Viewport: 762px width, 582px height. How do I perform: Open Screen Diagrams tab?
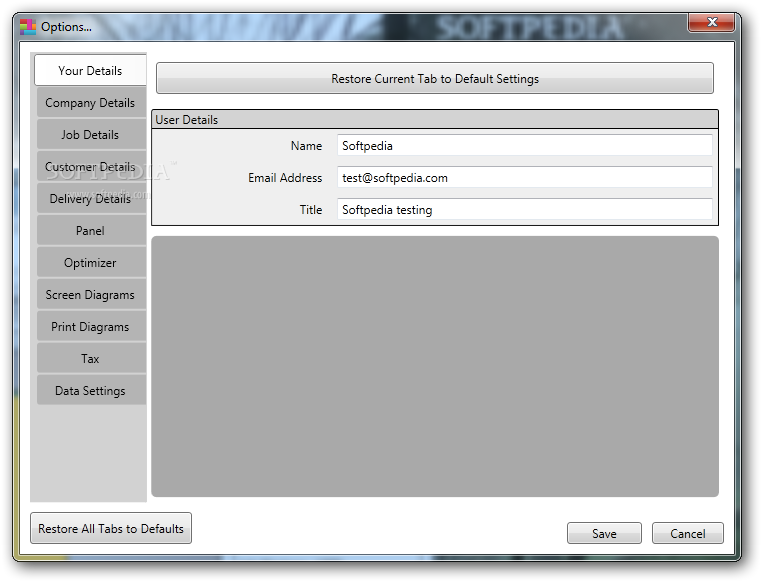click(x=91, y=295)
